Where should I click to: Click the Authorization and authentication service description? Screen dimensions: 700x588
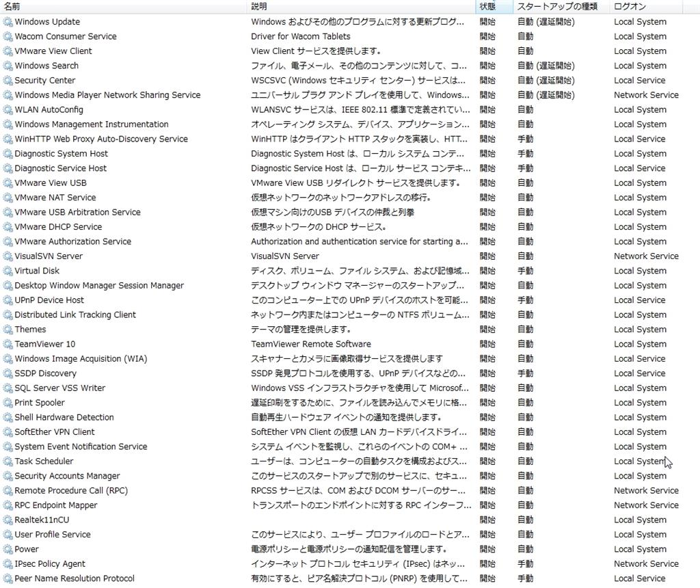[360, 241]
